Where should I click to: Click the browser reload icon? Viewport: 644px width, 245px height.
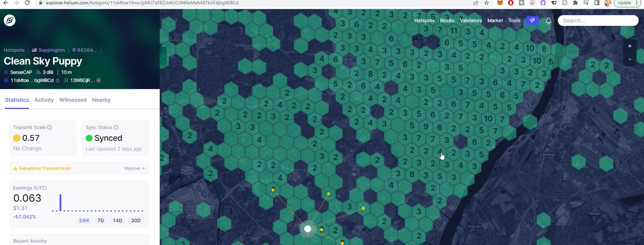(28, 3)
